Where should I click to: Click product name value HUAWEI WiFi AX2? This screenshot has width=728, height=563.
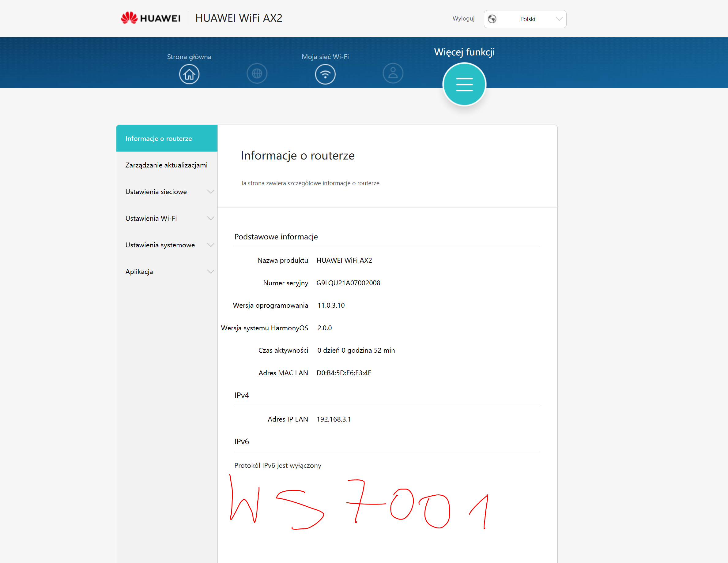tap(344, 261)
